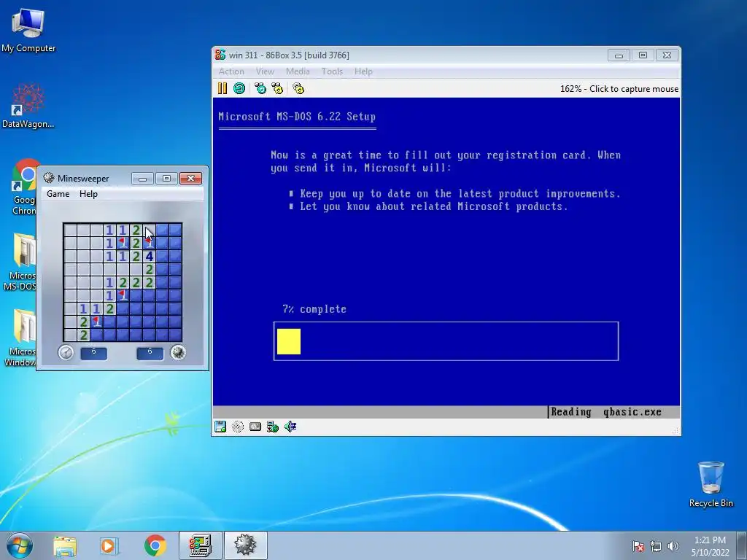
Task: Click the 'Microsoft MS-DOS 6.22 Setup' heading
Action: point(297,117)
